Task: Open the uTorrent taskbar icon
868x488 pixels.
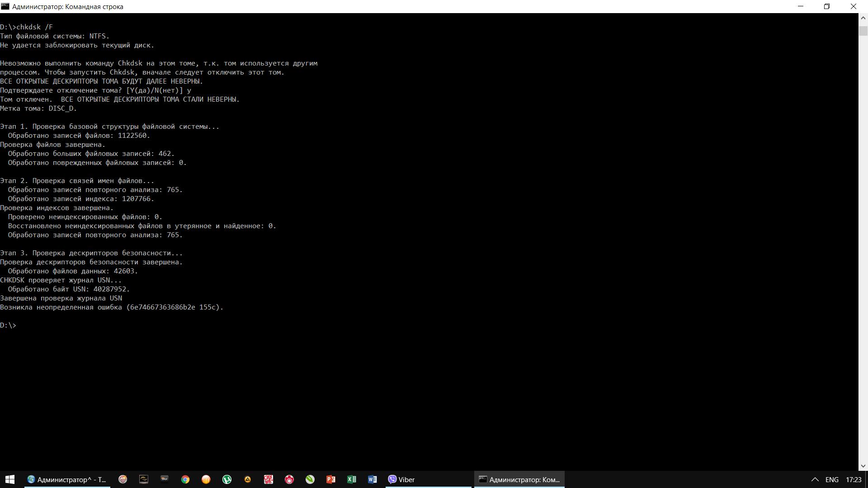Action: coord(227,479)
